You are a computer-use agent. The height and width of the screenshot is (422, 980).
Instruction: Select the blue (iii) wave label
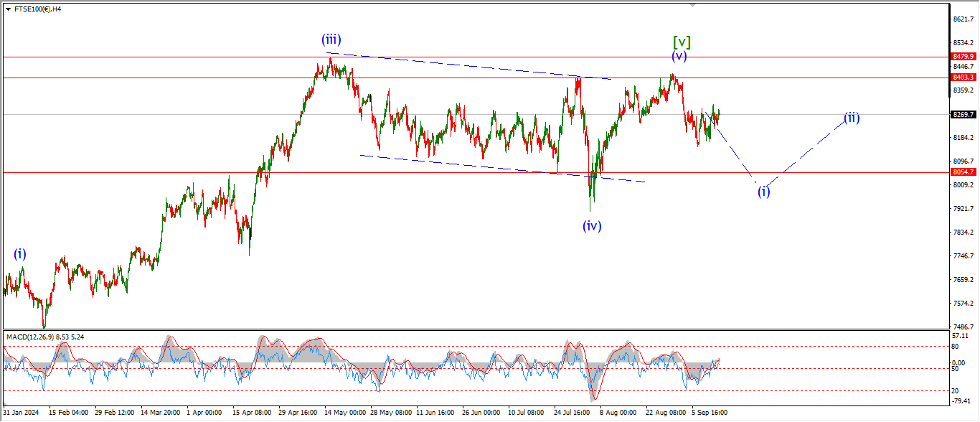[331, 40]
